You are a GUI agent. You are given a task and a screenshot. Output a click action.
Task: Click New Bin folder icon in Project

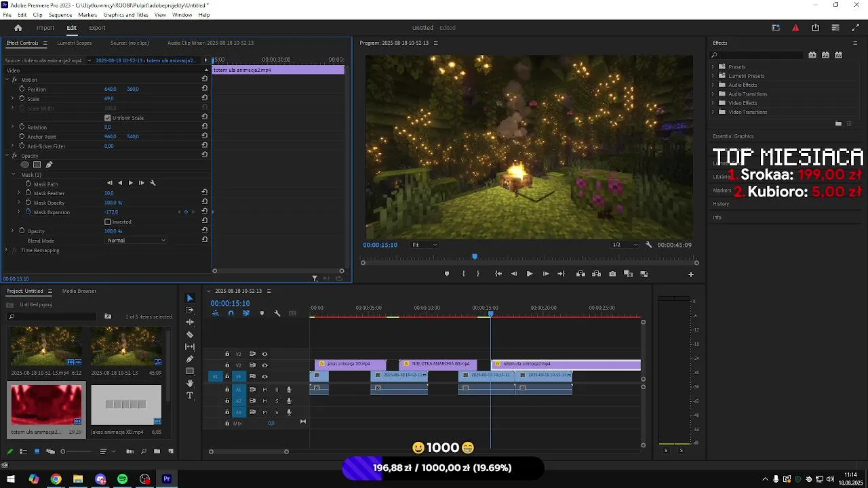tap(157, 451)
